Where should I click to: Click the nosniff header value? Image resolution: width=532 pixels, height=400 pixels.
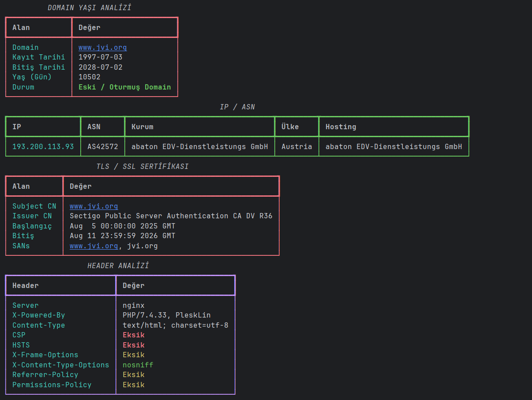138,365
